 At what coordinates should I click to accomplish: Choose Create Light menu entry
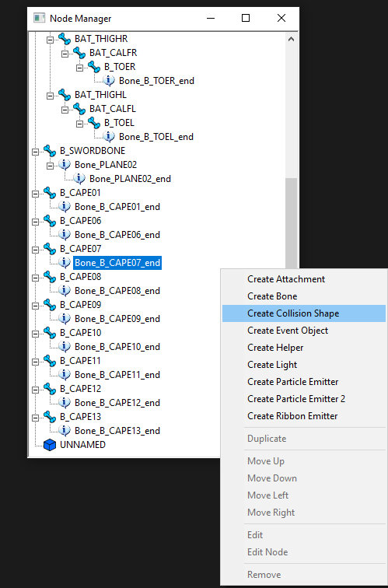coord(304,365)
